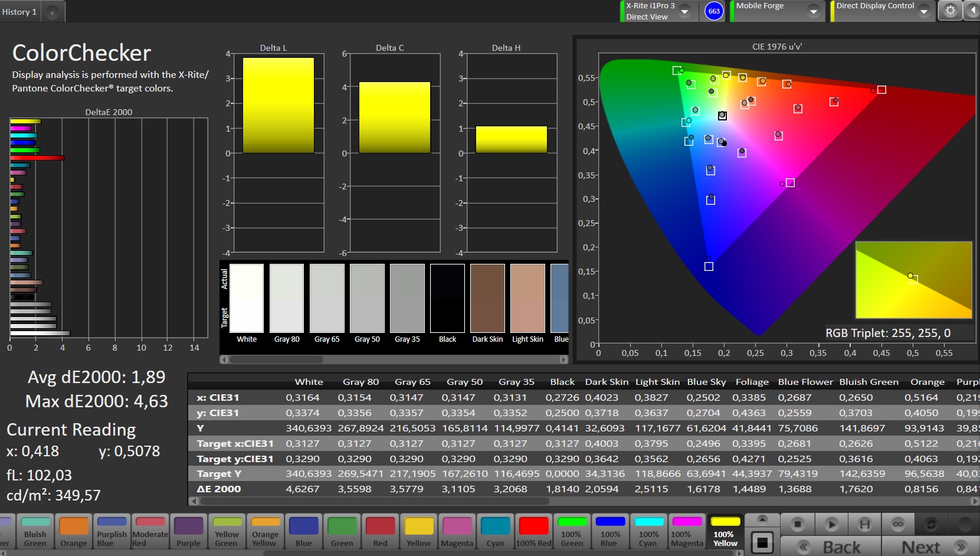This screenshot has height=556, width=980.
Task: Select the 100% Cyan patch
Action: point(648,531)
